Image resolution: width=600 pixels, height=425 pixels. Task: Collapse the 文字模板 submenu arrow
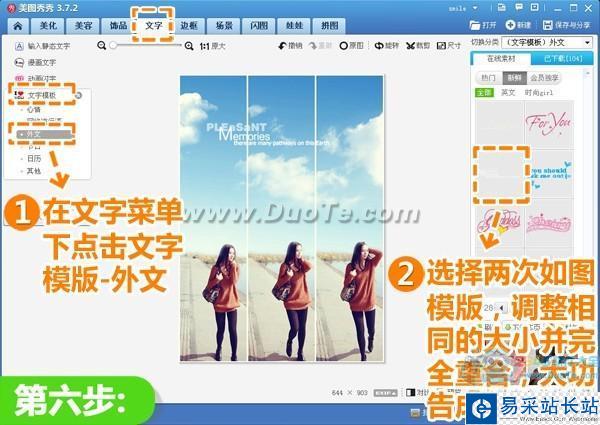click(x=78, y=95)
